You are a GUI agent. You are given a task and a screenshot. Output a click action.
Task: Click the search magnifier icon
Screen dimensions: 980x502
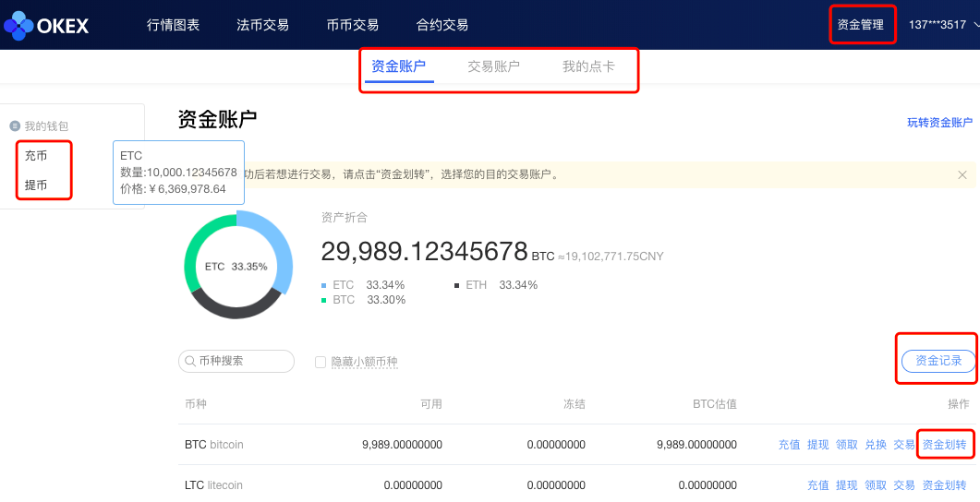coord(190,362)
